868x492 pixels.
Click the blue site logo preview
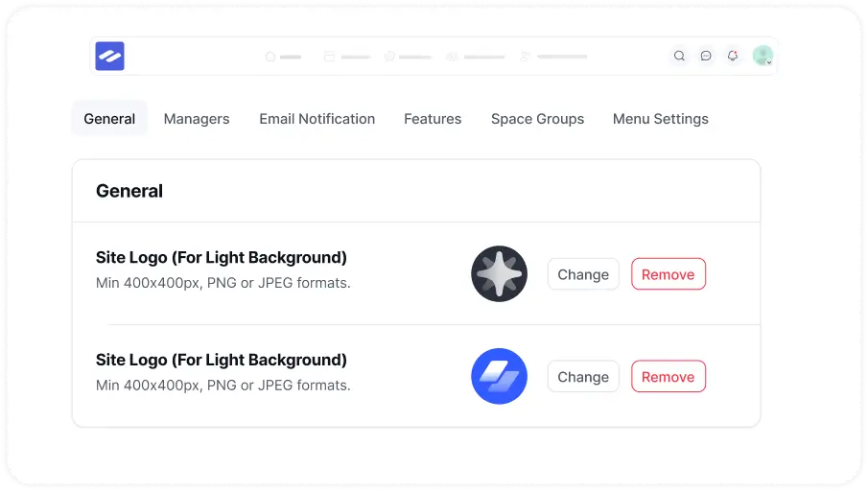[x=499, y=376]
